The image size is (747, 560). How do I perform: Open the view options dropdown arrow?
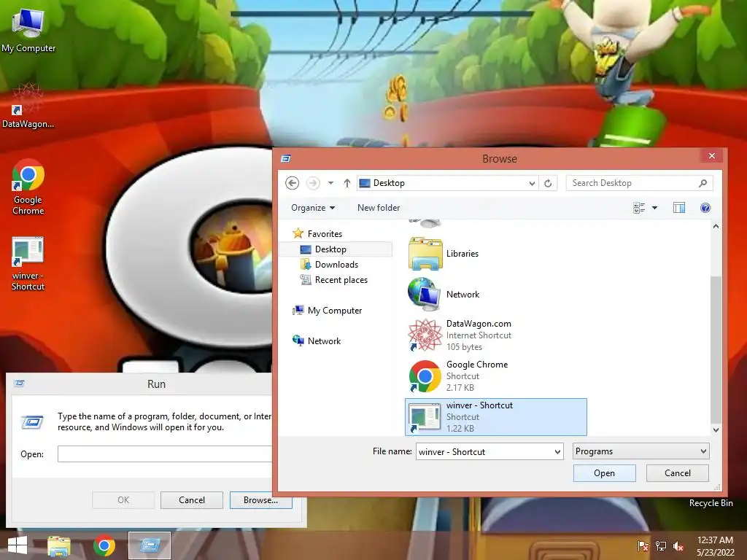tap(654, 208)
